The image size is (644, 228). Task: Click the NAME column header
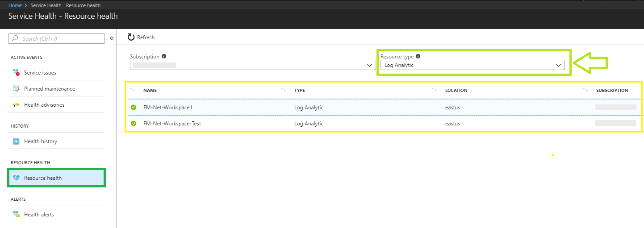150,90
